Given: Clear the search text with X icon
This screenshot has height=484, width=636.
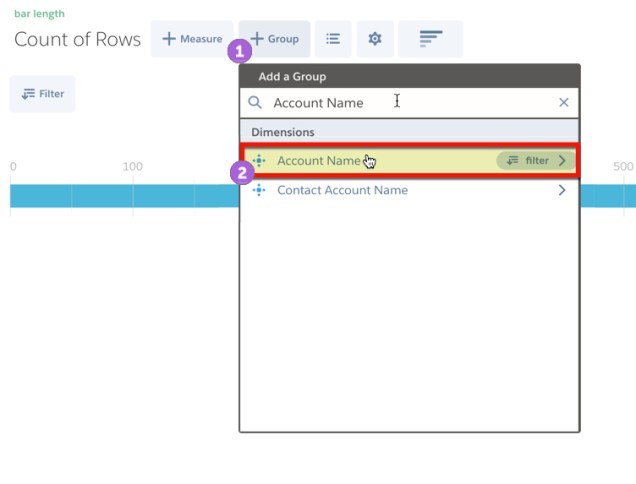Looking at the screenshot, I should (x=563, y=102).
